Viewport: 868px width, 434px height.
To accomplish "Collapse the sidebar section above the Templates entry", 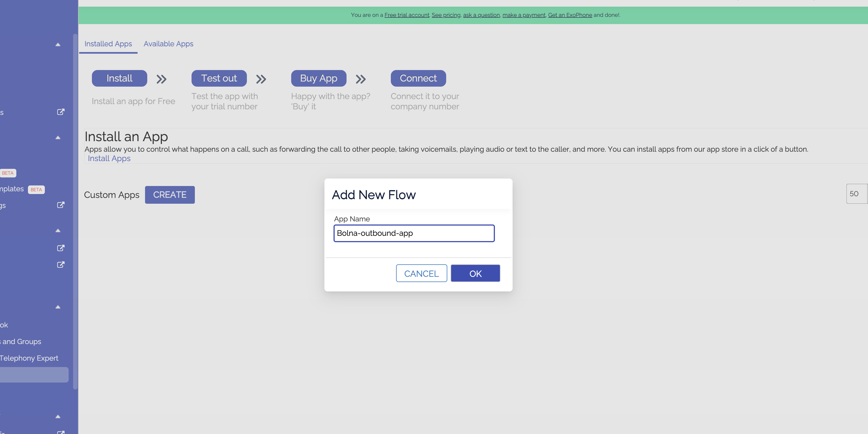I will click(58, 138).
